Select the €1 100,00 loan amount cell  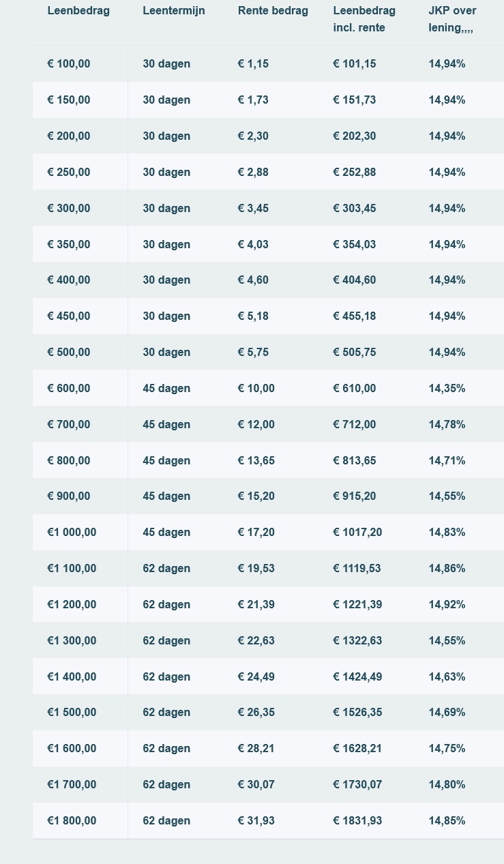(x=72, y=569)
